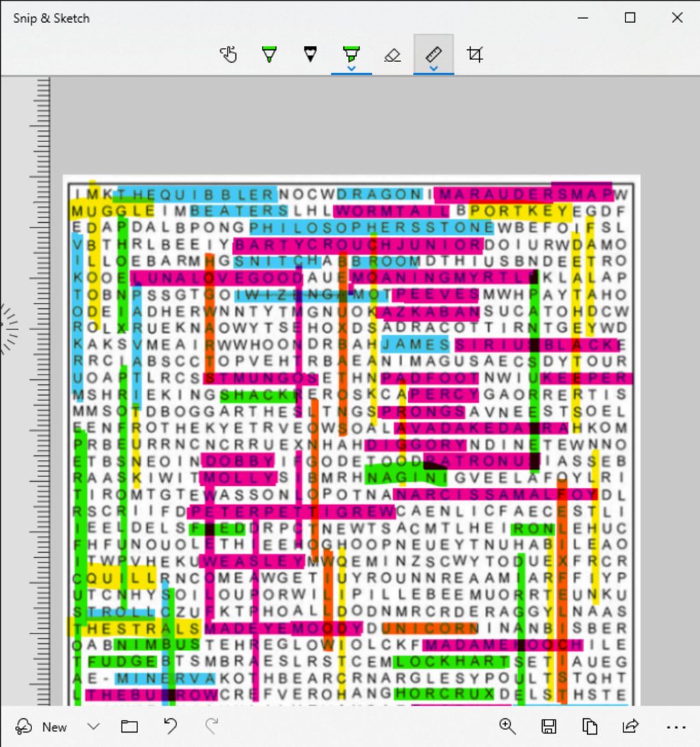Select the Pencil tool
The width and height of the screenshot is (700, 747).
click(x=310, y=54)
